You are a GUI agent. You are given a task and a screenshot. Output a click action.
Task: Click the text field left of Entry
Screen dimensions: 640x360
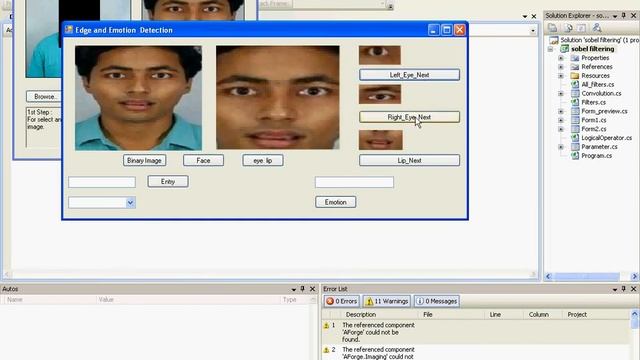coord(102,182)
